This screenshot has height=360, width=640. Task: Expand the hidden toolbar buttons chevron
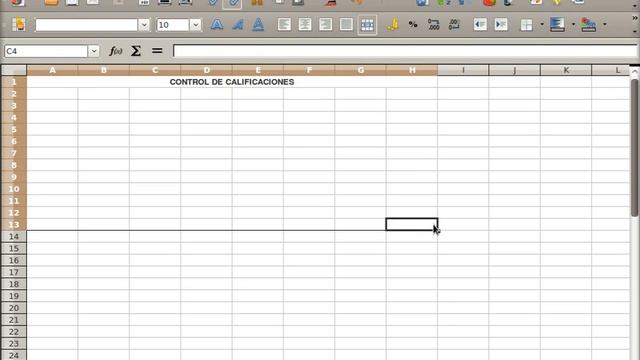pos(635,18)
